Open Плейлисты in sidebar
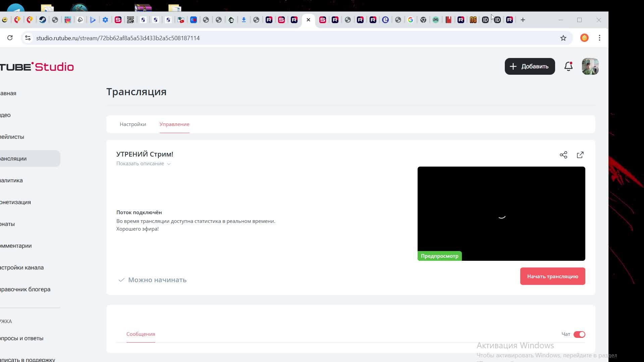 point(12,137)
